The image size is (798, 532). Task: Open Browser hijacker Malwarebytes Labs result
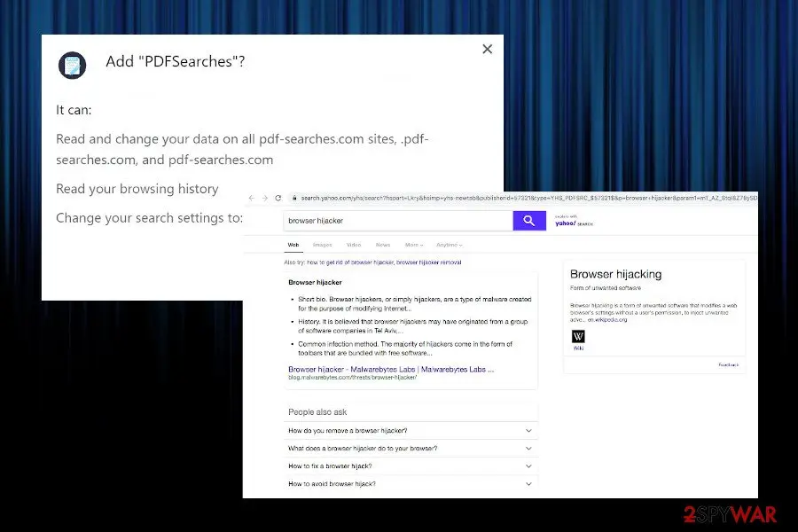coord(391,369)
